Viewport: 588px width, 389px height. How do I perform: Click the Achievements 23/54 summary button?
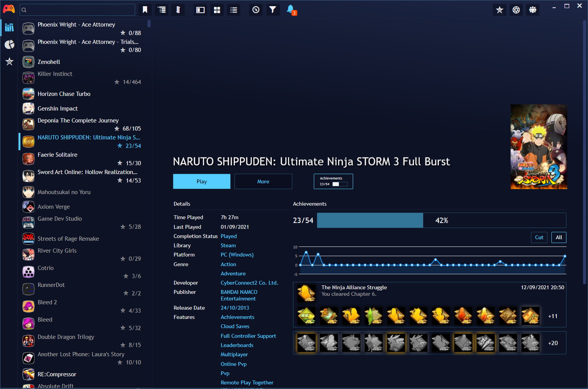333,181
